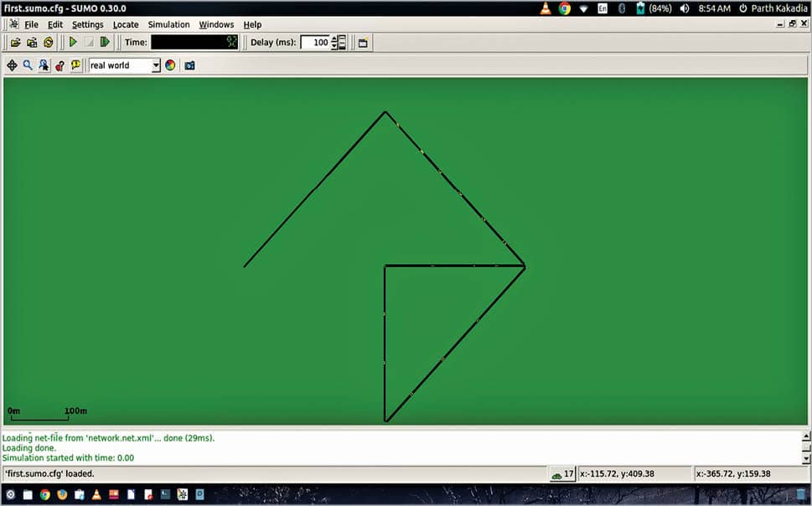This screenshot has width=812, height=506.
Task: Click the terminal icon in taskbar
Action: pyautogui.click(x=165, y=494)
